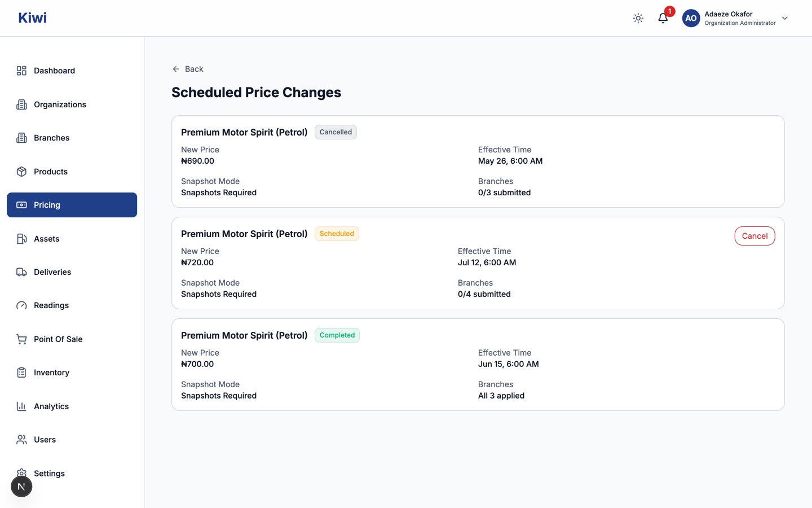The height and width of the screenshot is (508, 812).
Task: Open the Branches section
Action: click(x=72, y=138)
